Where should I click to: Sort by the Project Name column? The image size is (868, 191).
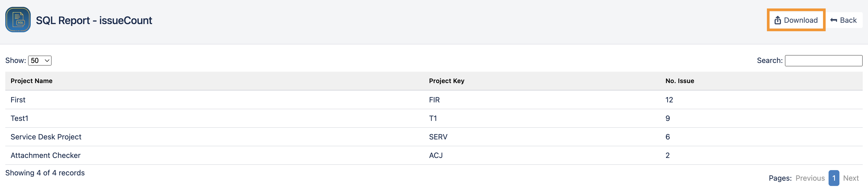pyautogui.click(x=32, y=81)
